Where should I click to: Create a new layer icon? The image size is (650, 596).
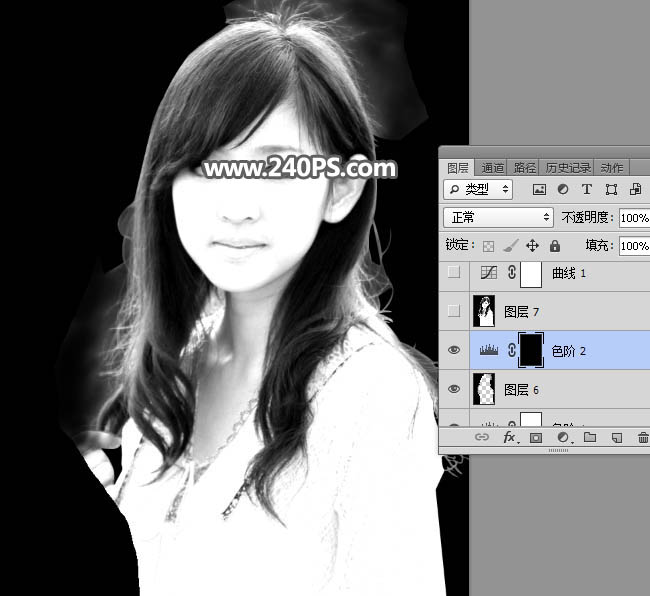(617, 437)
